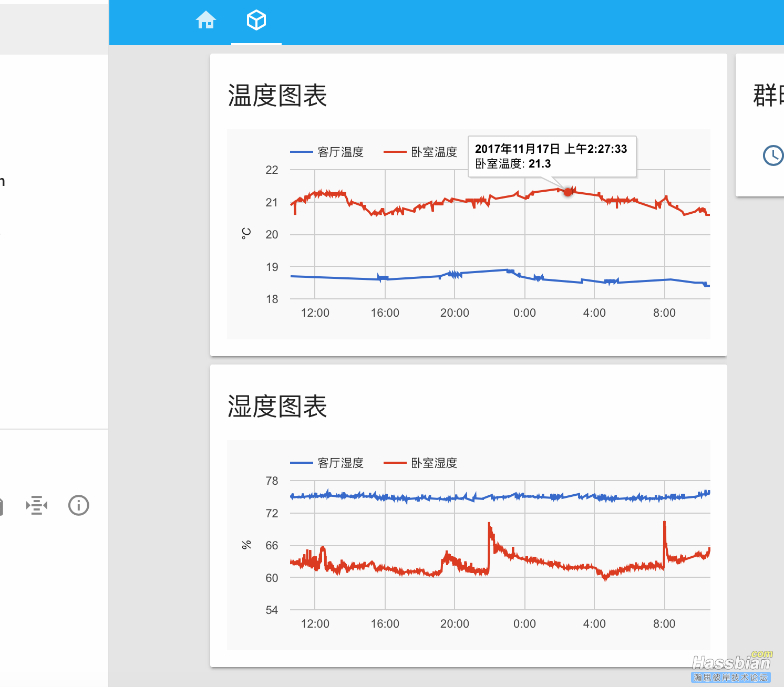This screenshot has width=784, height=687.
Task: Open the info developer tool icon
Action: click(x=79, y=505)
